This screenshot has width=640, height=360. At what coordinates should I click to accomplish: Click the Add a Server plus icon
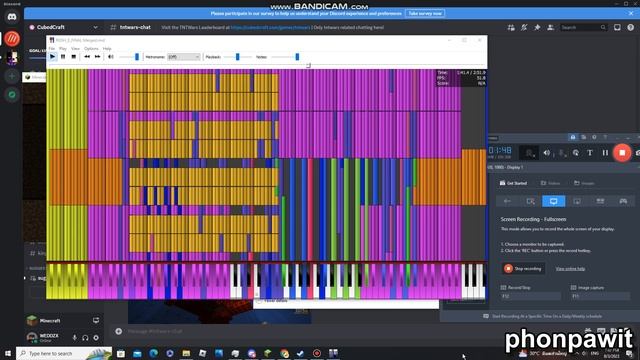tap(12, 76)
